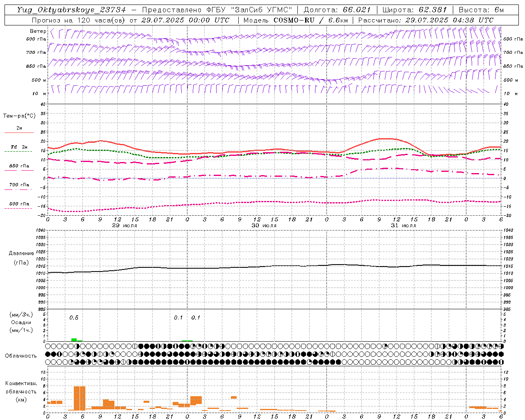Click the model name "COSMO-RU / 6.6км"
The height and width of the screenshot is (420, 525).
tap(311, 20)
